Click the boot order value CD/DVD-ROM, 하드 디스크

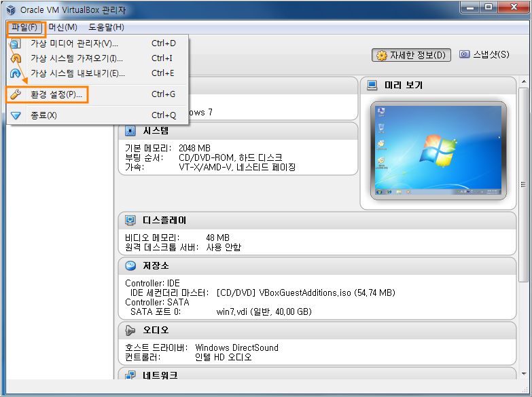230,157
